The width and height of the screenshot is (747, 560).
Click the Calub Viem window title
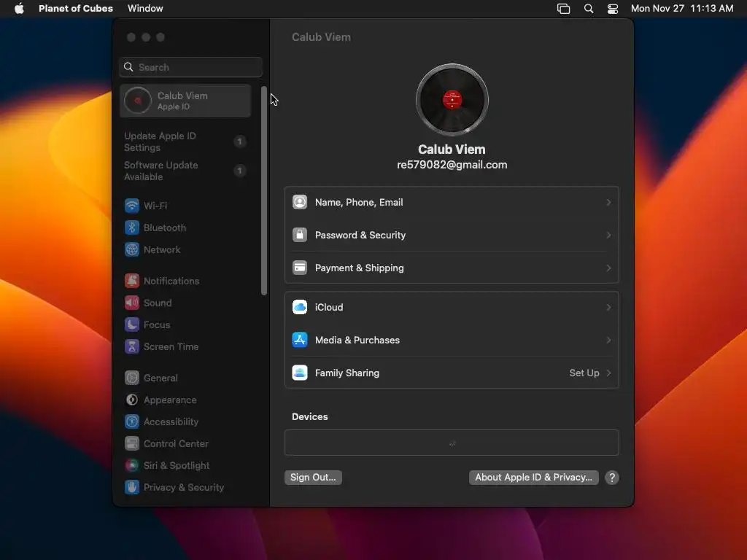click(x=321, y=37)
